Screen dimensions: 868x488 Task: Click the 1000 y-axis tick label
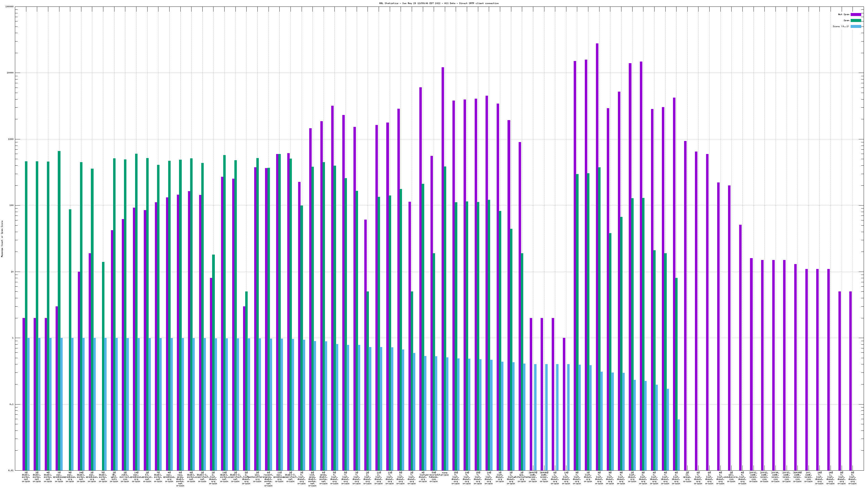pyautogui.click(x=11, y=139)
